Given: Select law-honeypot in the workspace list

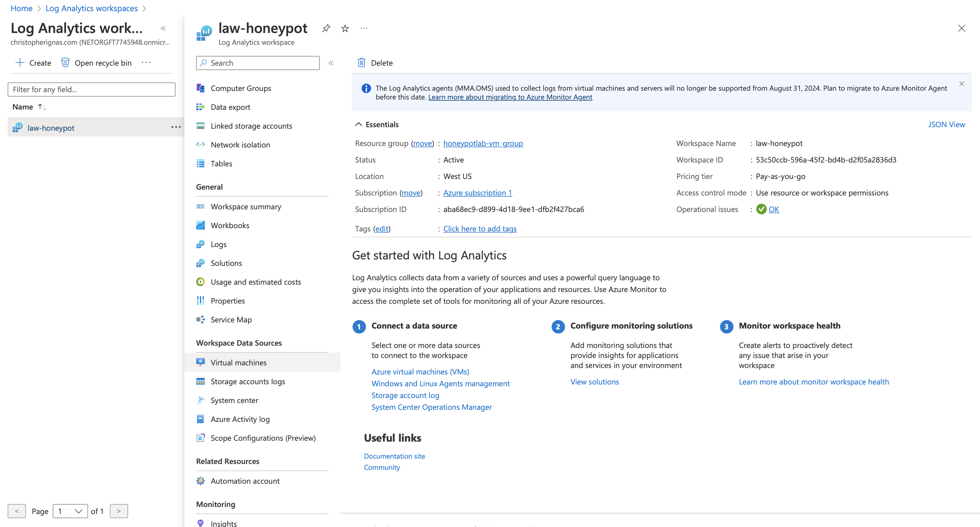Looking at the screenshot, I should [51, 128].
